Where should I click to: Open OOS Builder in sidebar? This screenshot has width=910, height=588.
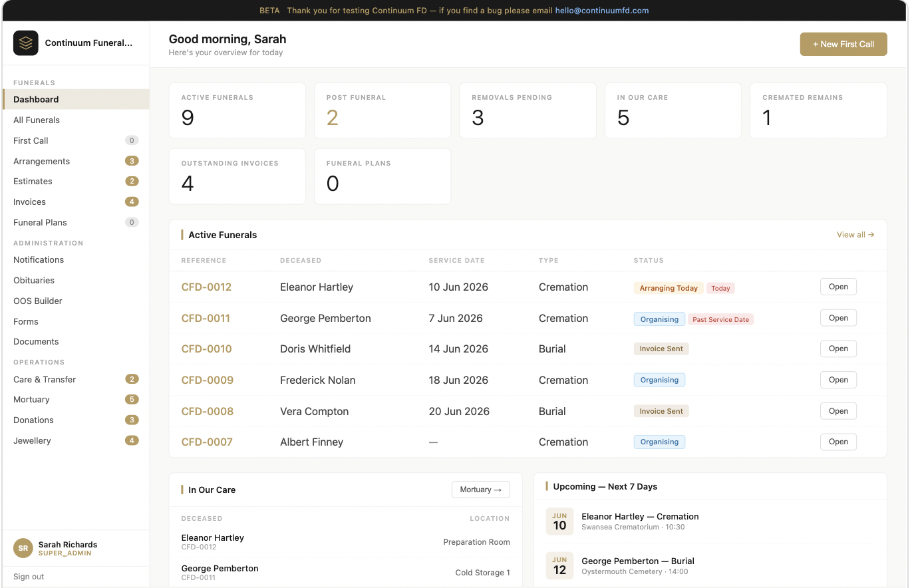point(76,301)
